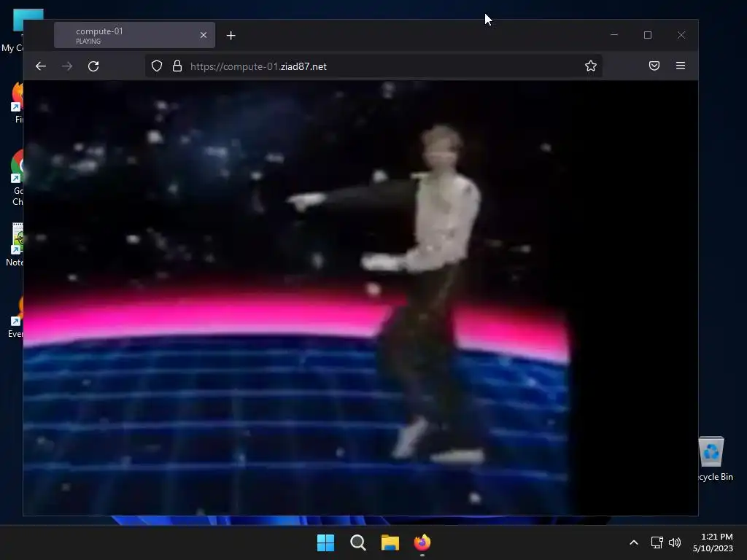
Task: Show site security padlock info
Action: [177, 66]
